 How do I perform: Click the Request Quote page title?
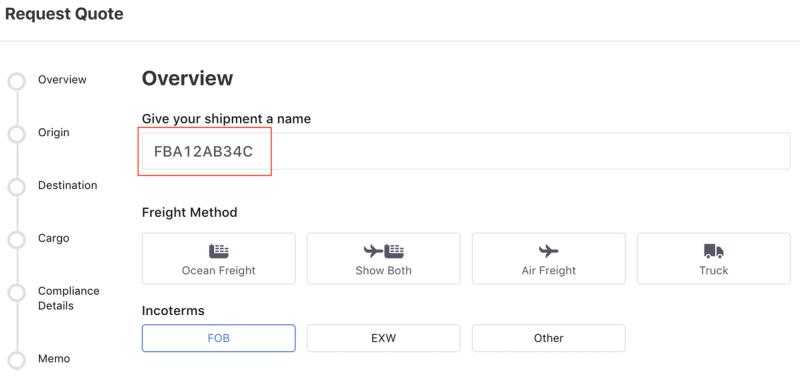click(x=64, y=14)
